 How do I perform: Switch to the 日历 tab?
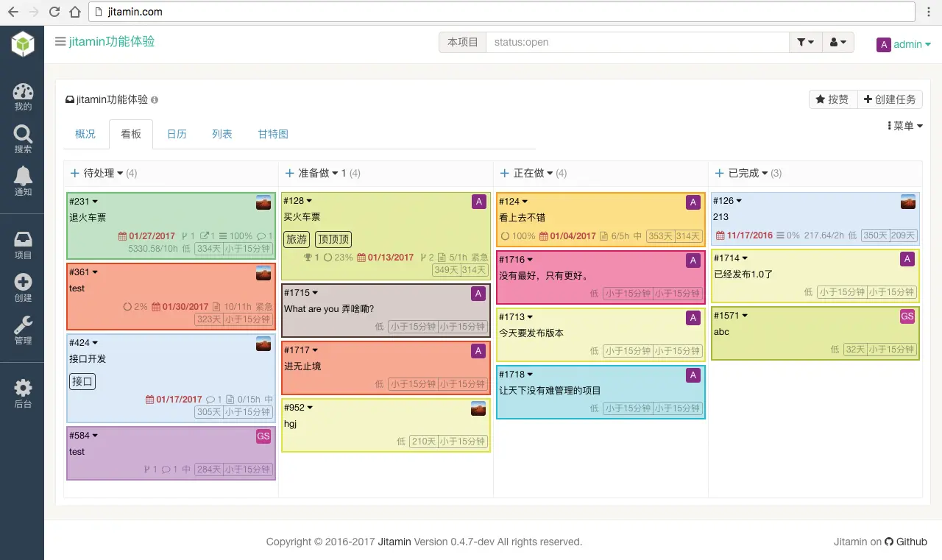(x=177, y=134)
